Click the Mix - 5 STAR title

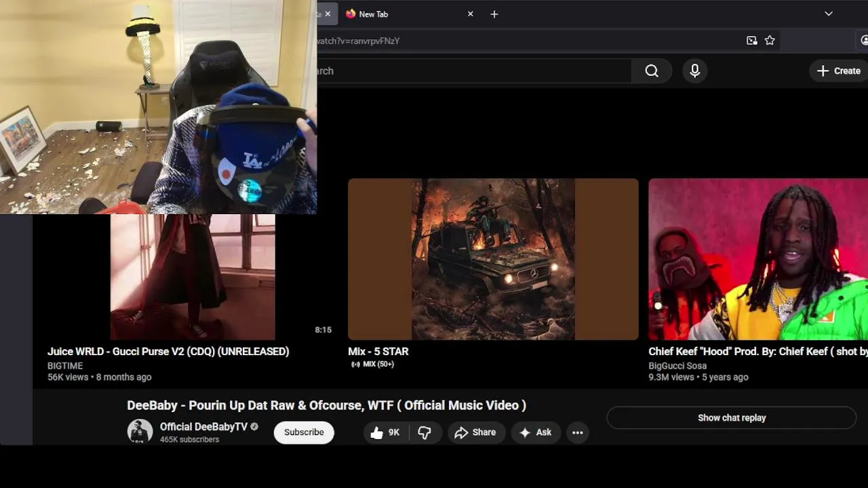(x=378, y=351)
